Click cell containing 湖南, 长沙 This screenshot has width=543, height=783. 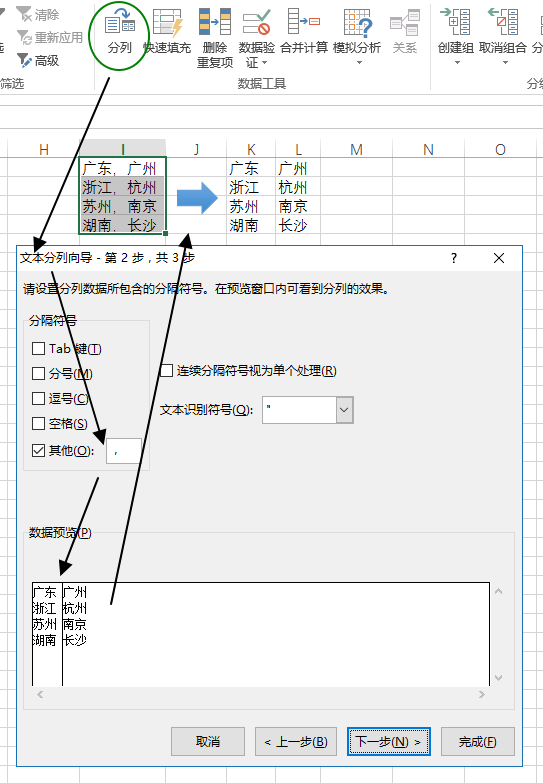pyautogui.click(x=122, y=225)
